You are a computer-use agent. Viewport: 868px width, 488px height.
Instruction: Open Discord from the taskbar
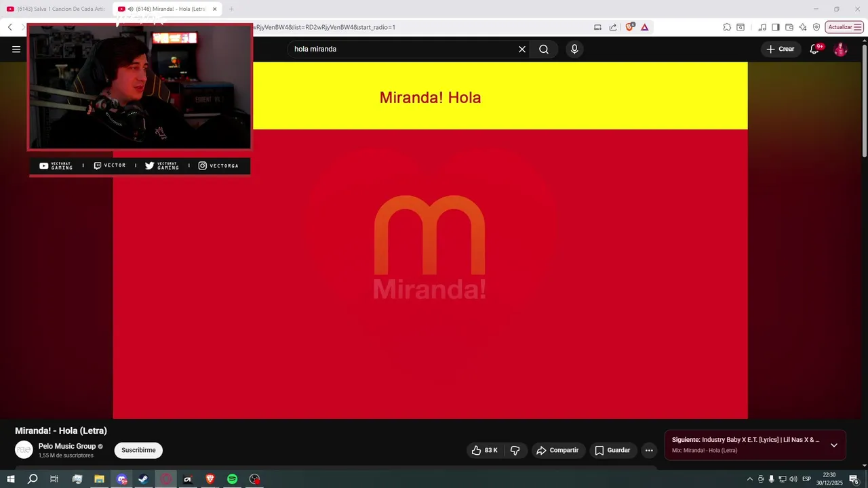coord(121,479)
